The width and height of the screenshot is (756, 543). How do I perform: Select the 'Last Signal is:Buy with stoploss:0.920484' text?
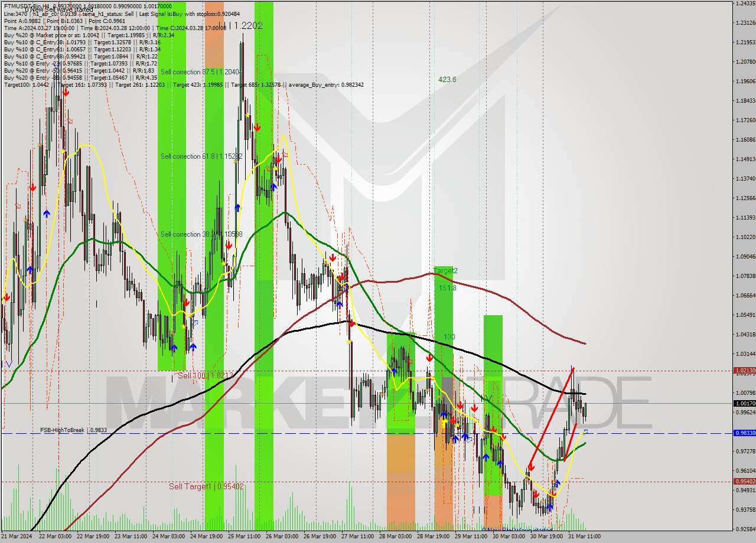point(190,14)
